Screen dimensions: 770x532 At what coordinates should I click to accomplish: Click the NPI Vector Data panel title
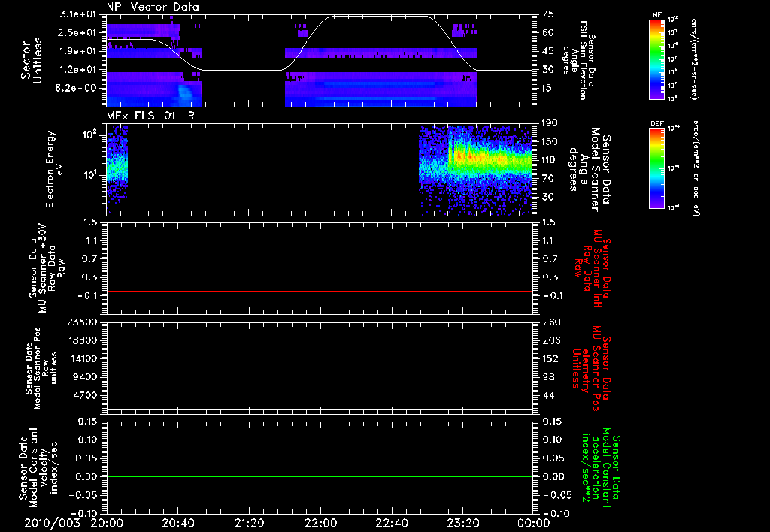pos(153,7)
